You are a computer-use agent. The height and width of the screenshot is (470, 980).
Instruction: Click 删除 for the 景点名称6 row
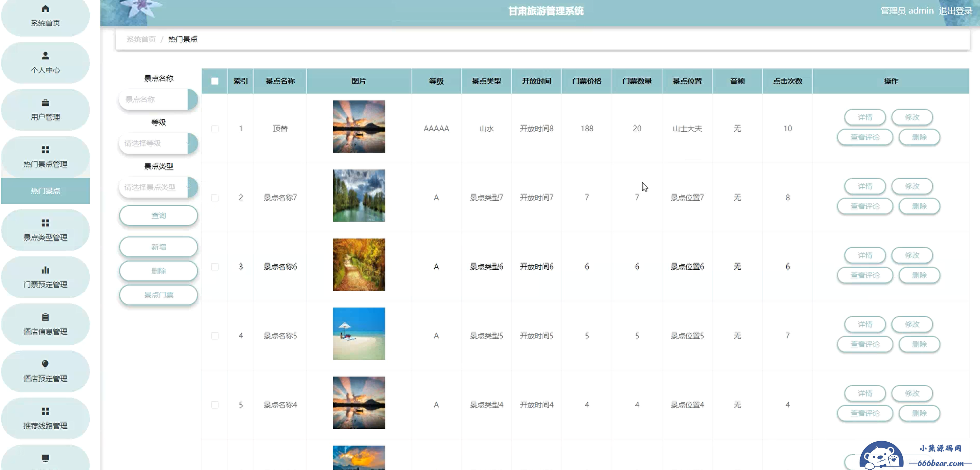tap(919, 275)
